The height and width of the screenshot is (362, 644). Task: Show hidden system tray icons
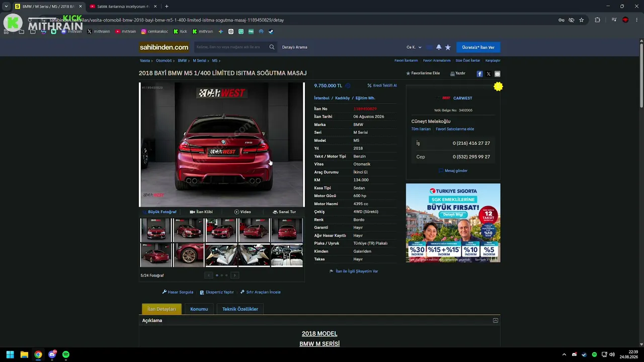tap(564, 354)
